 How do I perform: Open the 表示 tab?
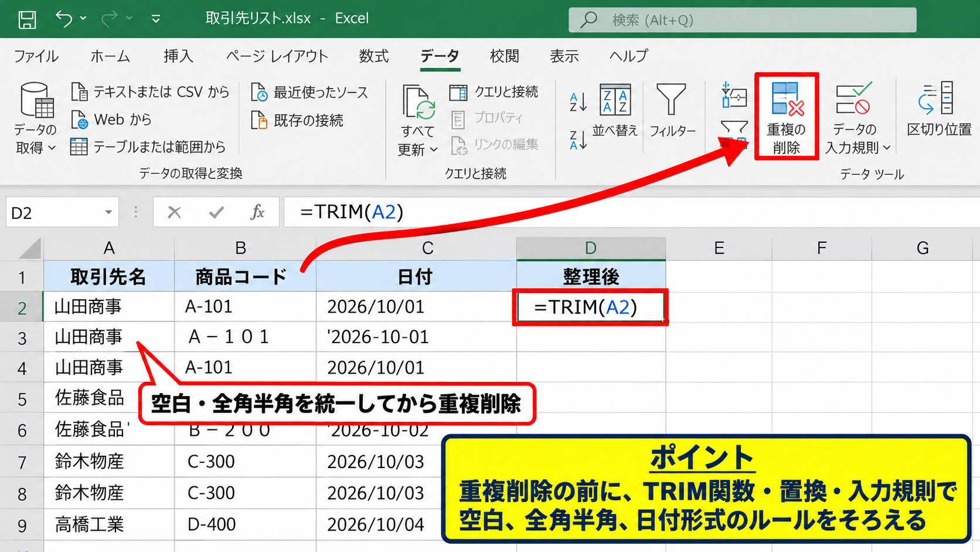[564, 56]
